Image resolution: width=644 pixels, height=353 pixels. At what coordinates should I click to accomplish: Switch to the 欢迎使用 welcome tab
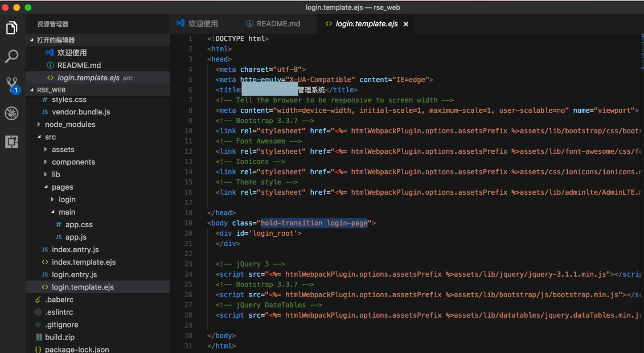tap(203, 24)
